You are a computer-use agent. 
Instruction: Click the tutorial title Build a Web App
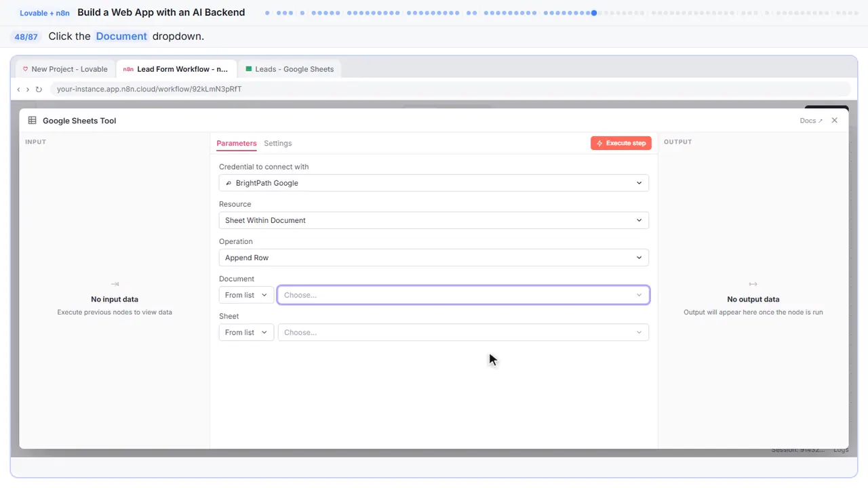(x=161, y=12)
